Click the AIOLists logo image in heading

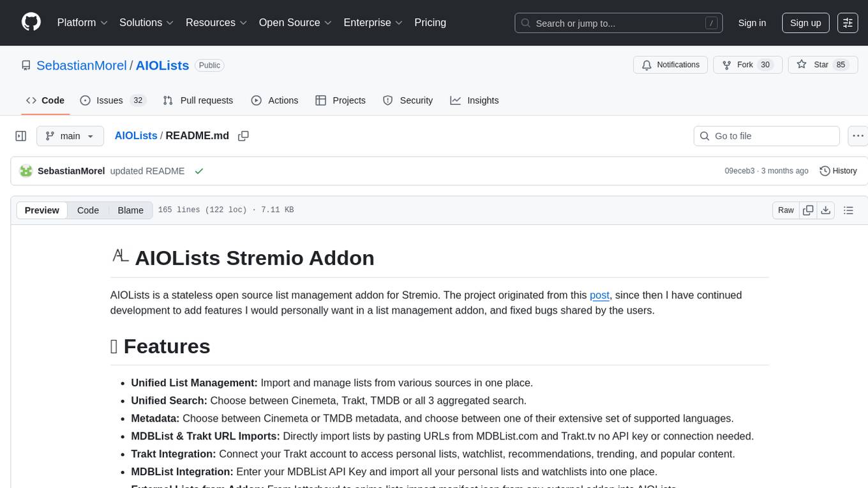(121, 257)
